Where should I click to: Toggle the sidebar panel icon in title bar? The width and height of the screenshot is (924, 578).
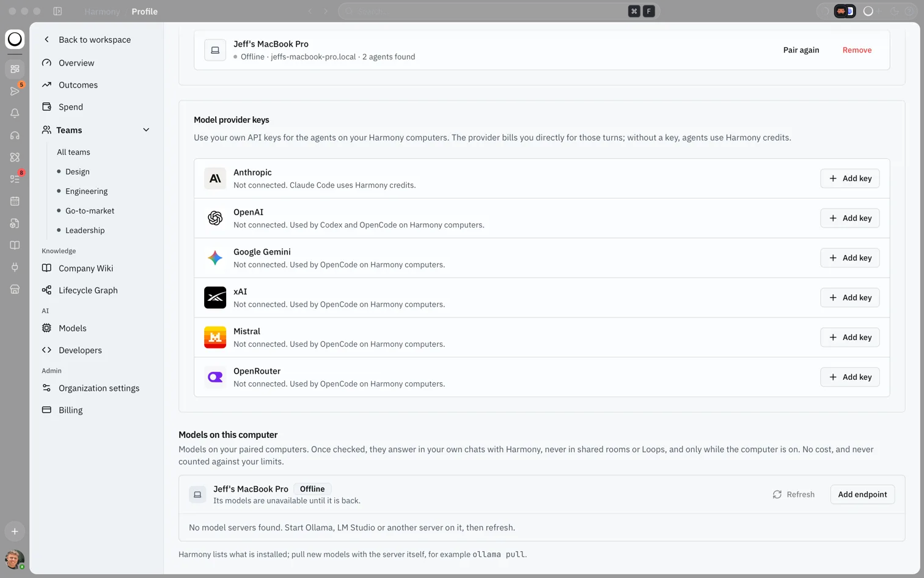coord(57,11)
